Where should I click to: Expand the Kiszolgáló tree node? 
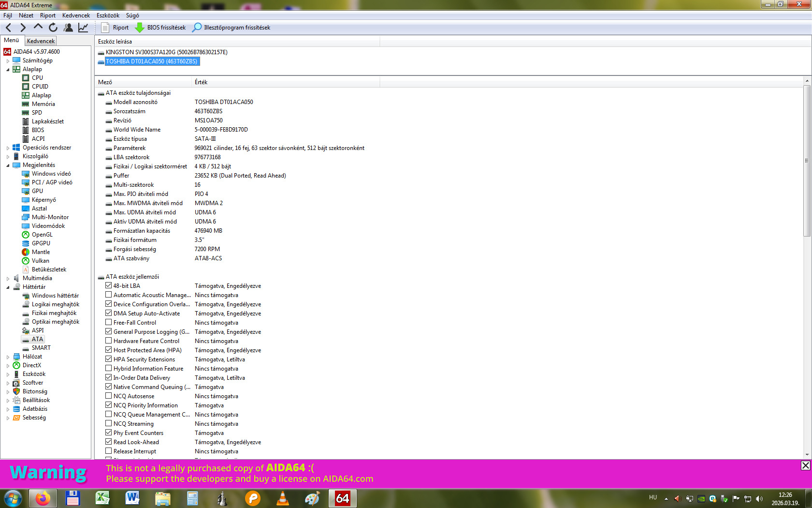[x=8, y=157]
